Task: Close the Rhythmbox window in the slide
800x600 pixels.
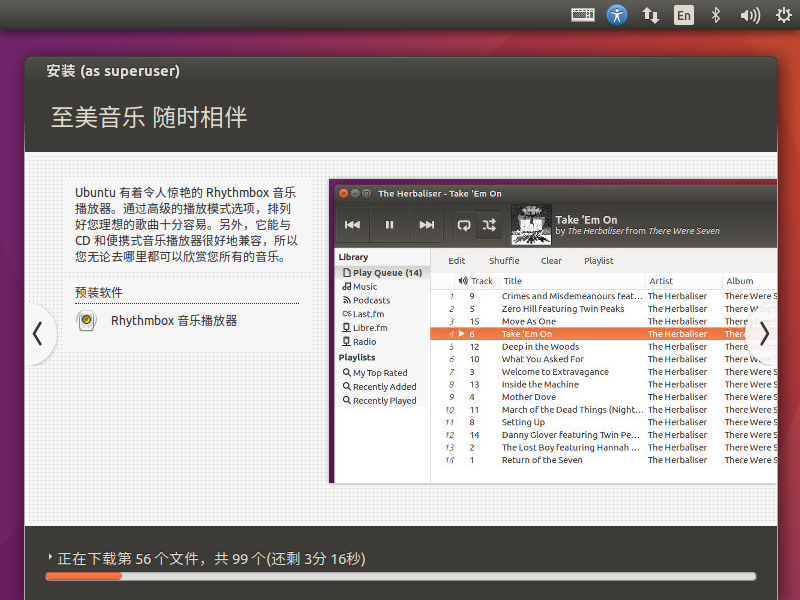Action: coord(343,193)
